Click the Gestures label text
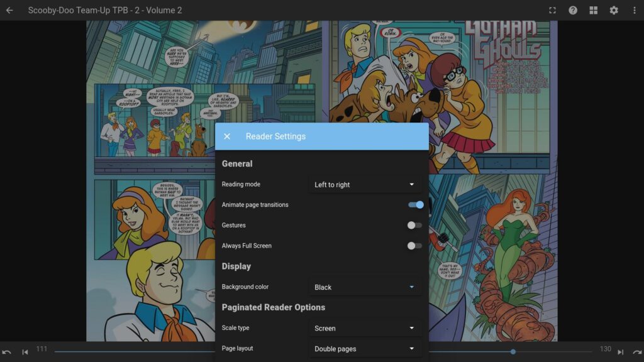This screenshot has height=362, width=644. (x=234, y=226)
